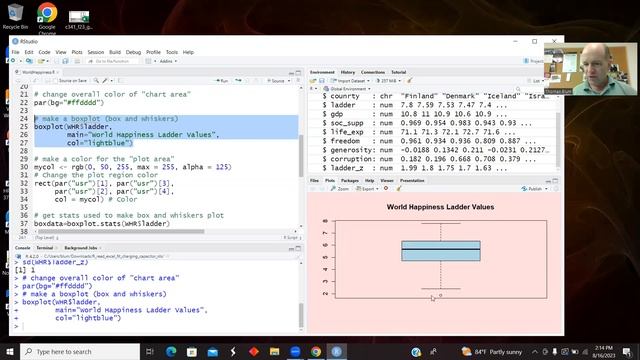This screenshot has height=360, width=640.
Task: Open the Tools menu
Action: point(171,52)
